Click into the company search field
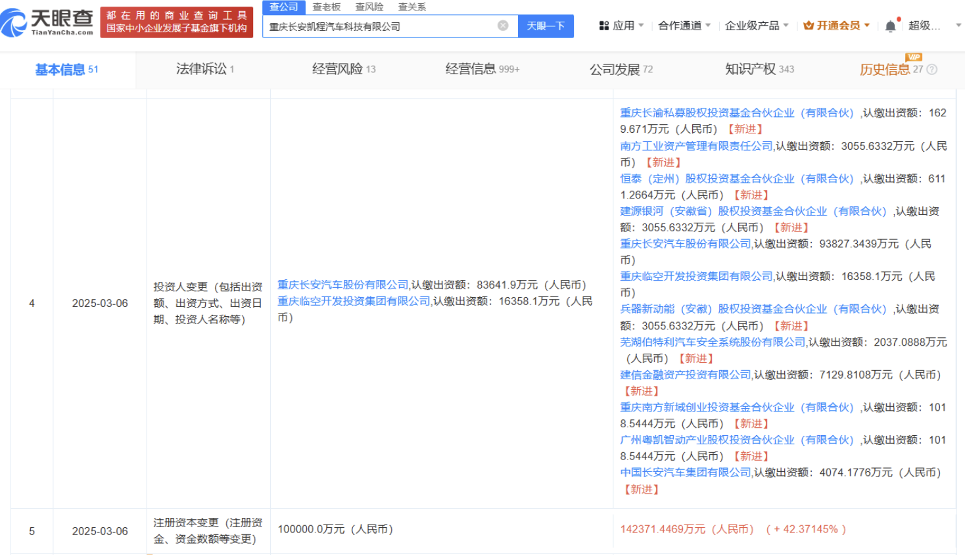 click(x=381, y=26)
